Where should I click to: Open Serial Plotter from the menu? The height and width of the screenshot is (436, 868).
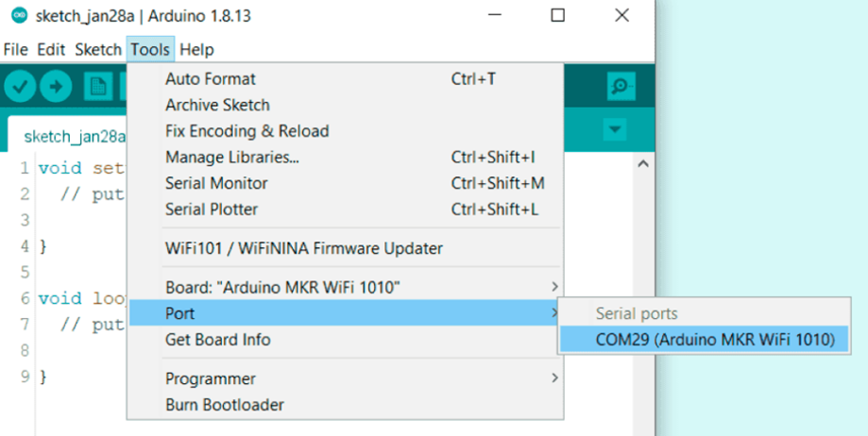point(212,209)
